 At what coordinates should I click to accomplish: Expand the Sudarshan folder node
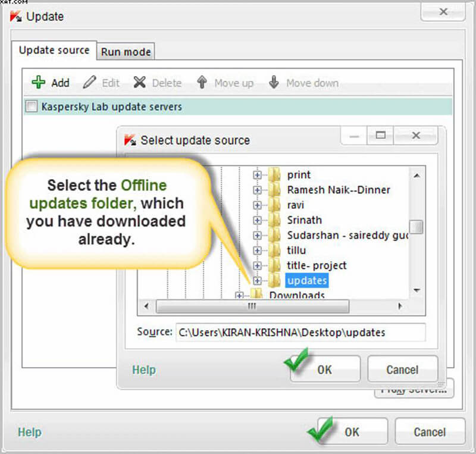click(257, 236)
